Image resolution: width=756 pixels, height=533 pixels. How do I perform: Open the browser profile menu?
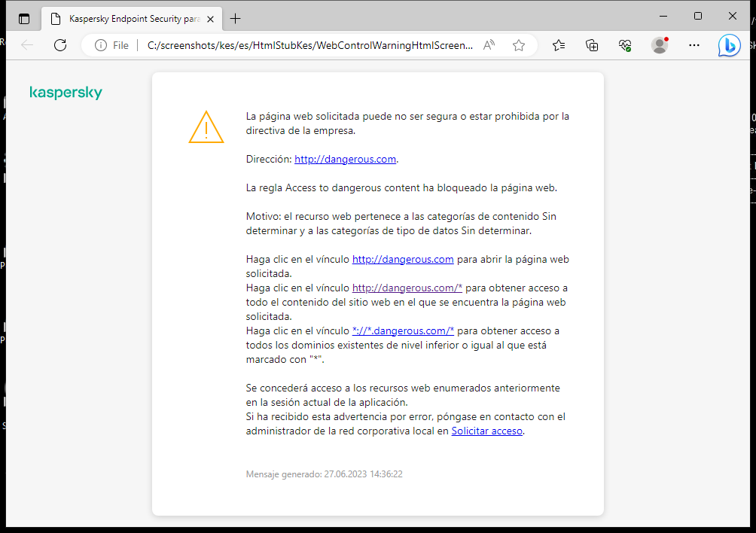659,45
